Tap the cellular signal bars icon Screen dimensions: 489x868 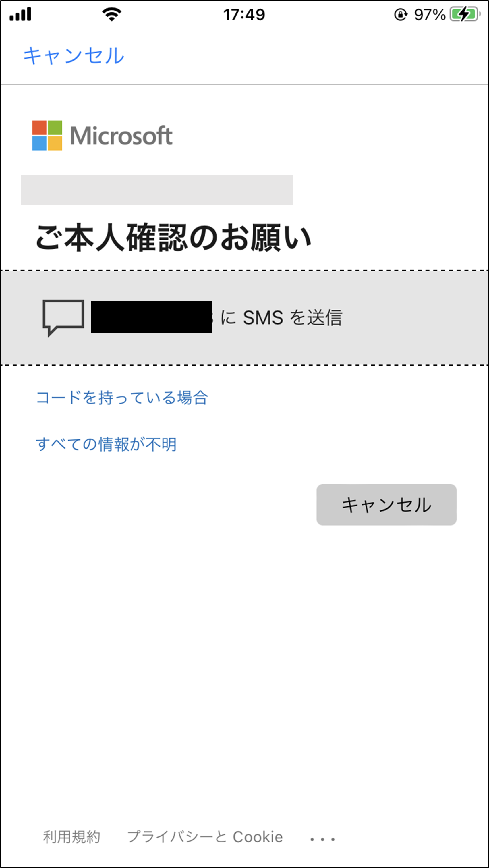tap(21, 14)
